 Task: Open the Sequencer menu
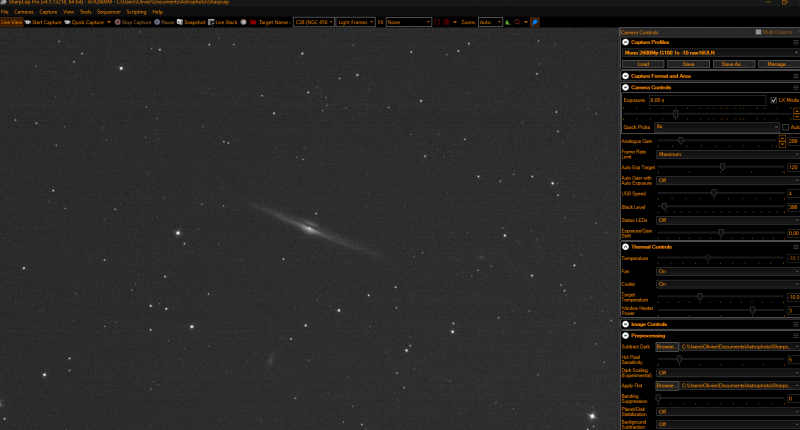point(109,12)
